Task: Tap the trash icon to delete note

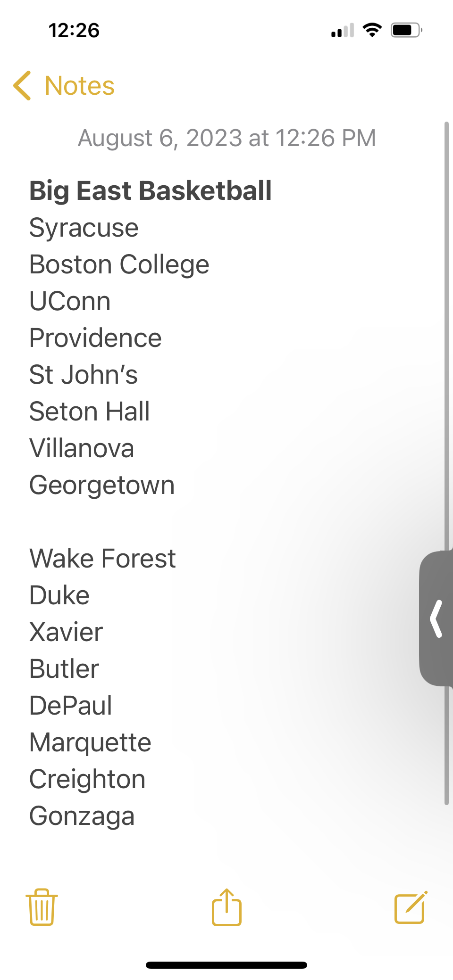Action: tap(42, 907)
